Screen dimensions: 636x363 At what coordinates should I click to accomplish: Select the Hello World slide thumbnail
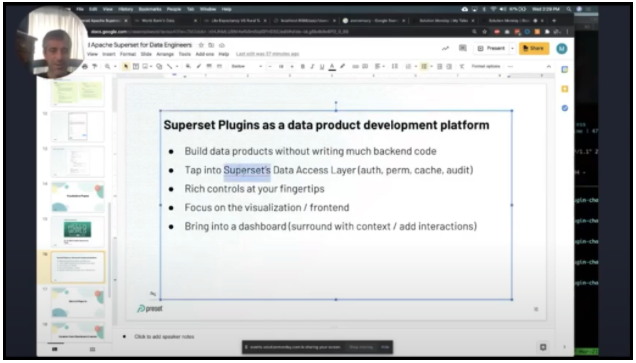pyautogui.click(x=77, y=232)
